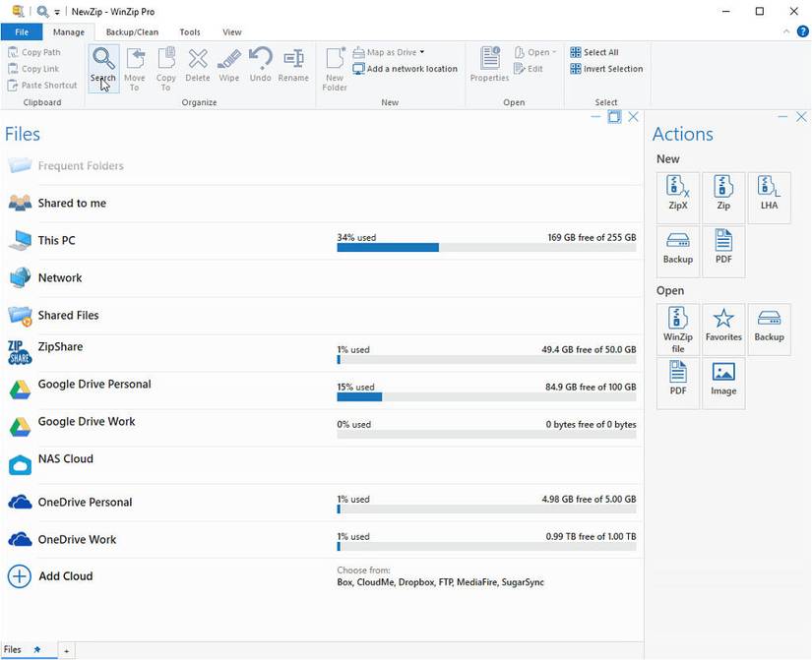Click Copy Link in Clipboard group
This screenshot has height=660, width=812.
pos(34,69)
